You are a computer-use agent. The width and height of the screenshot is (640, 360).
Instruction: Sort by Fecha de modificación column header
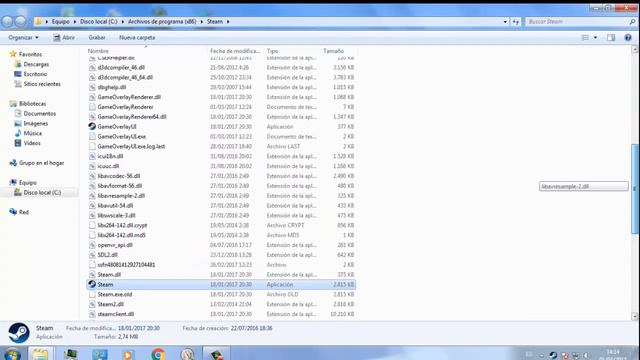coord(236,51)
